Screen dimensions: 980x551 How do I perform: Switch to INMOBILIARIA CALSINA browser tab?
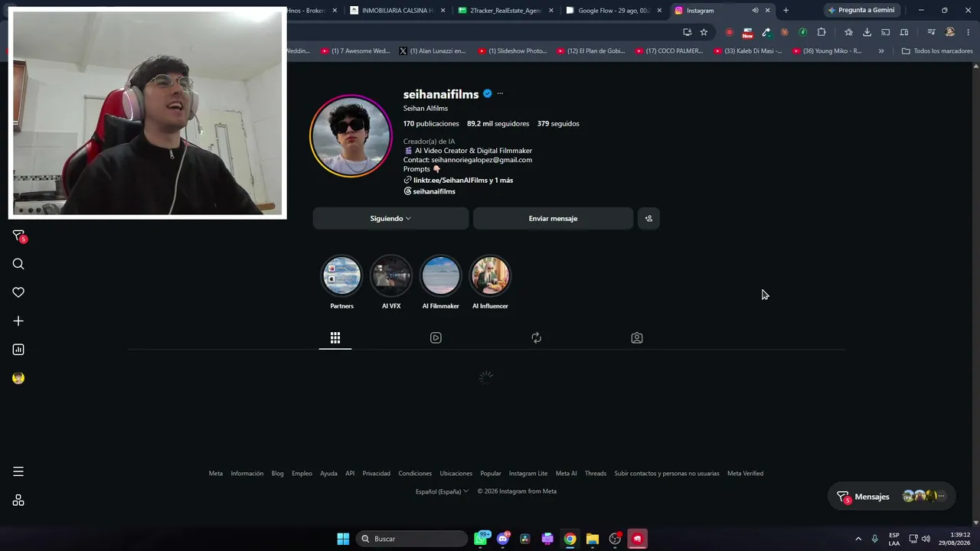pyautogui.click(x=397, y=11)
